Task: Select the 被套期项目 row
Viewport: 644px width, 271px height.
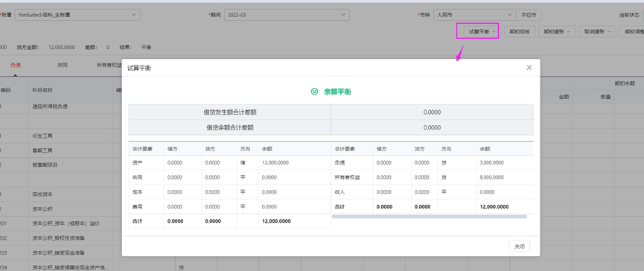Action: click(45, 165)
